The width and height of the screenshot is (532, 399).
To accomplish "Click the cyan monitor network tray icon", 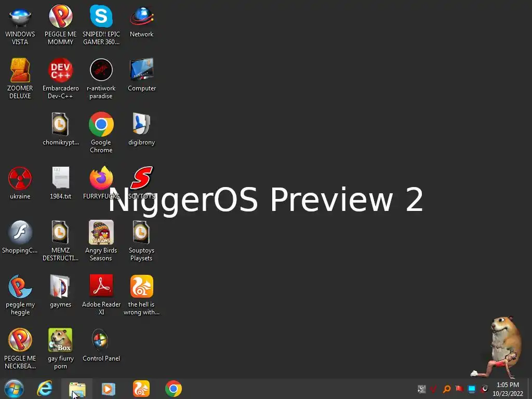I will pyautogui.click(x=472, y=389).
